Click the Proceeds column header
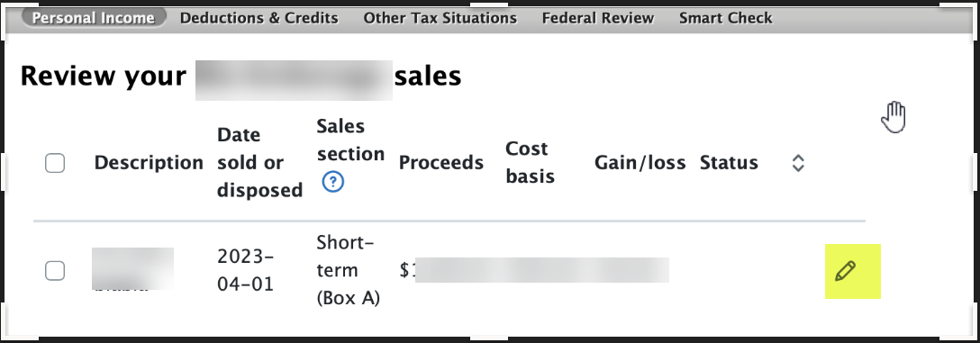The width and height of the screenshot is (980, 343). 441,163
